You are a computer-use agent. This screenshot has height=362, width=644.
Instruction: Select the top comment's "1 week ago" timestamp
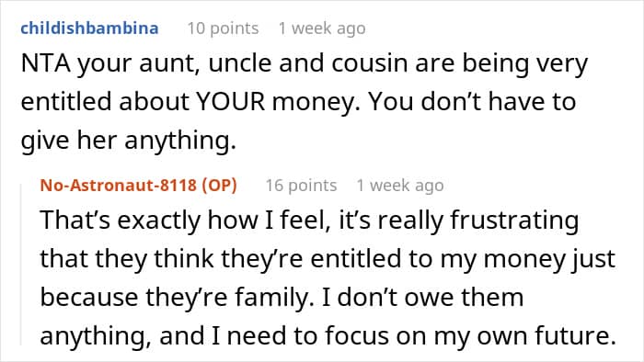click(x=322, y=28)
